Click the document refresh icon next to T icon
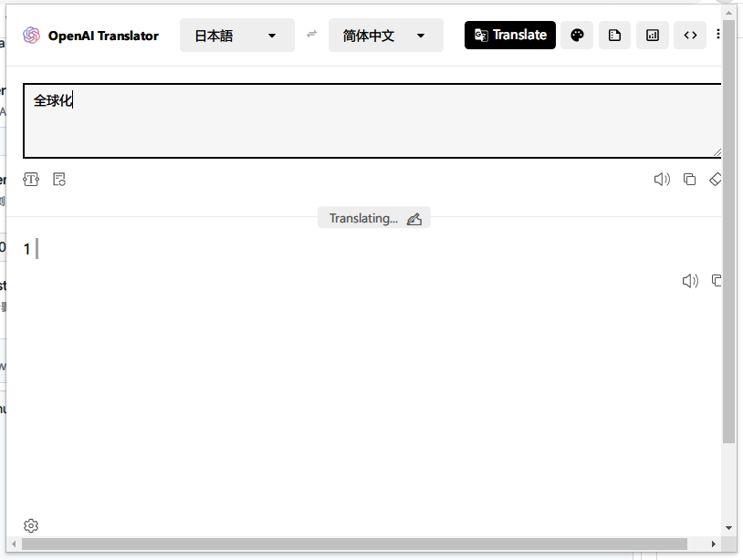743x560 pixels. [59, 179]
